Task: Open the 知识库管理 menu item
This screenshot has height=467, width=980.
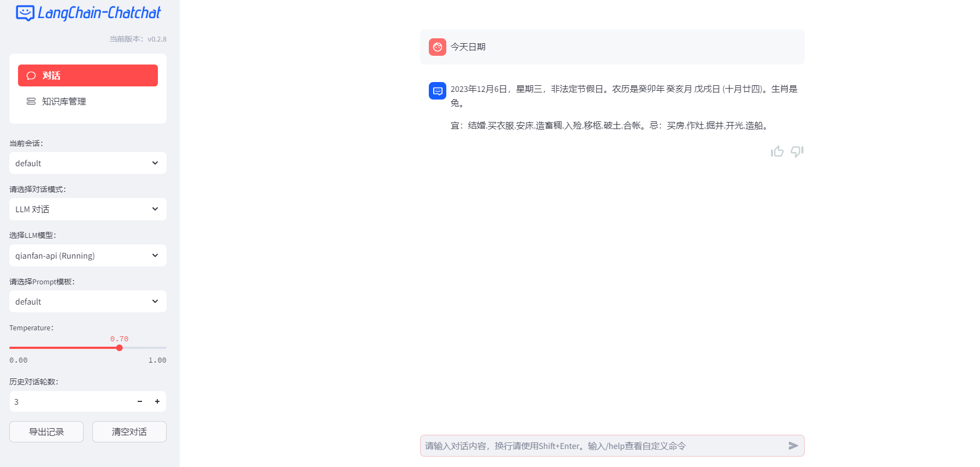Action: tap(88, 101)
